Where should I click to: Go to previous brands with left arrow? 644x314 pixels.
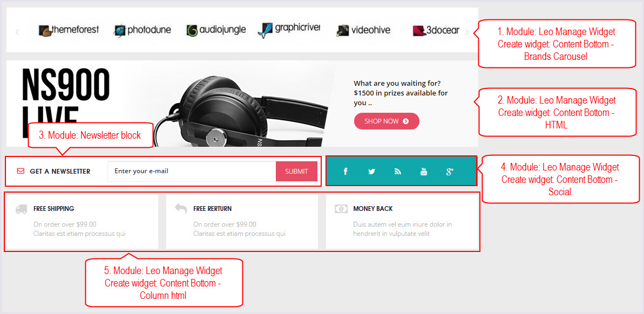(17, 32)
